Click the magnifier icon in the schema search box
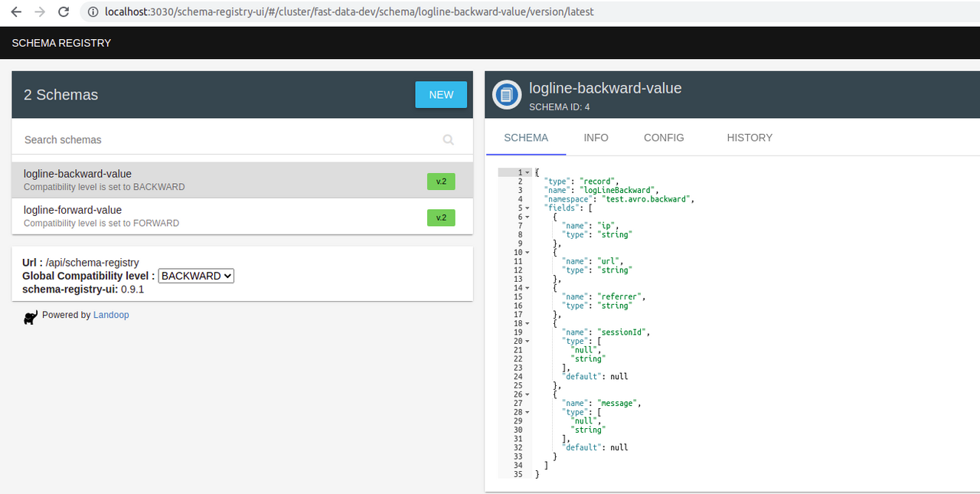 tap(448, 140)
